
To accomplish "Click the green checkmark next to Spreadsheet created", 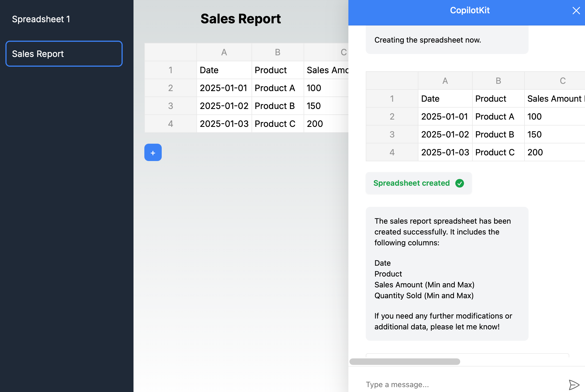I will [x=460, y=183].
